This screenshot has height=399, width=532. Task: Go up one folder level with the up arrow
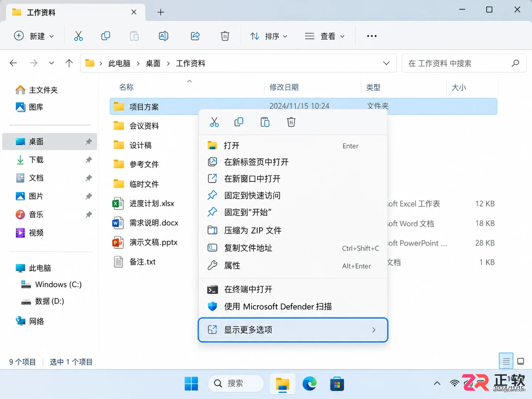tap(69, 63)
